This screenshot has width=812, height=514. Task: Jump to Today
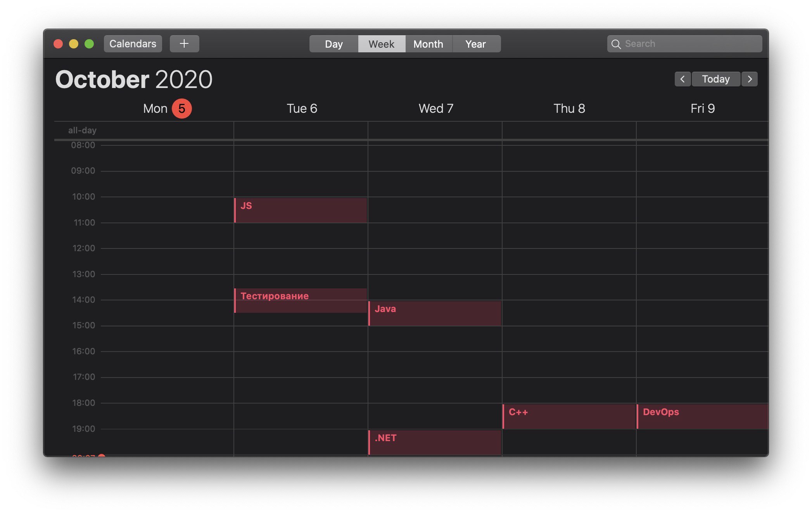(716, 79)
